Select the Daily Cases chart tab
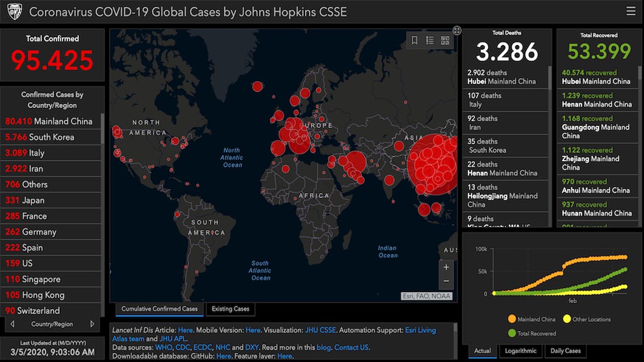The image size is (644, 362). click(x=565, y=351)
